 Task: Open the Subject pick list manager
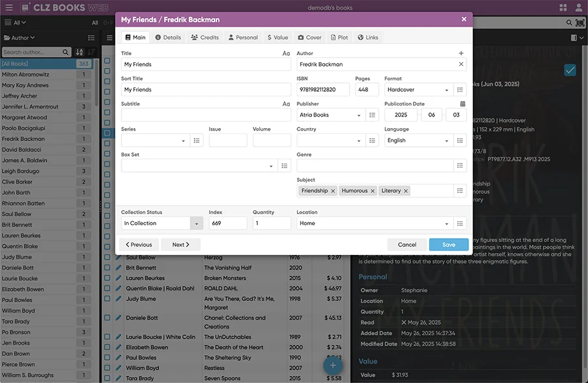[x=460, y=191]
